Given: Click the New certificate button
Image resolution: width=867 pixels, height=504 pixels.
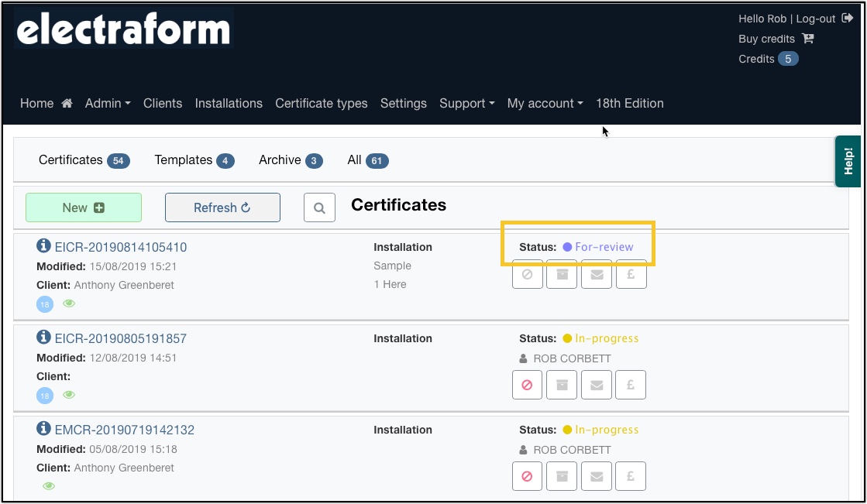Looking at the screenshot, I should point(84,207).
